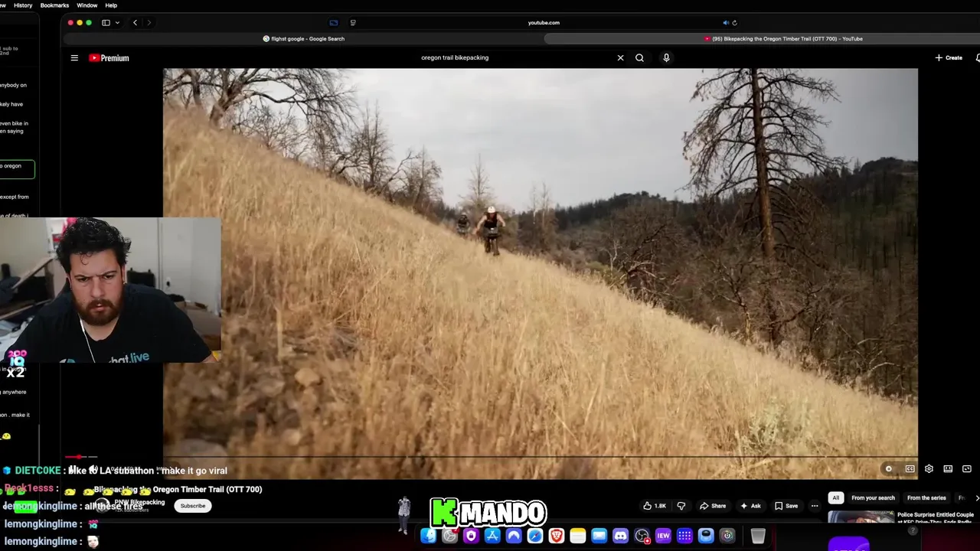Open the purple shield lock app in Dock

tap(471, 536)
